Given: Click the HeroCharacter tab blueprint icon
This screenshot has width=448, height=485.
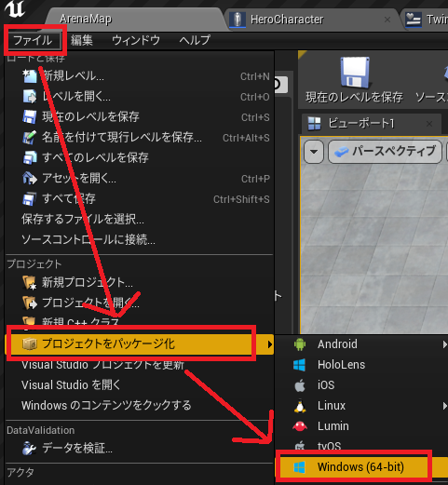Looking at the screenshot, I should (238, 20).
